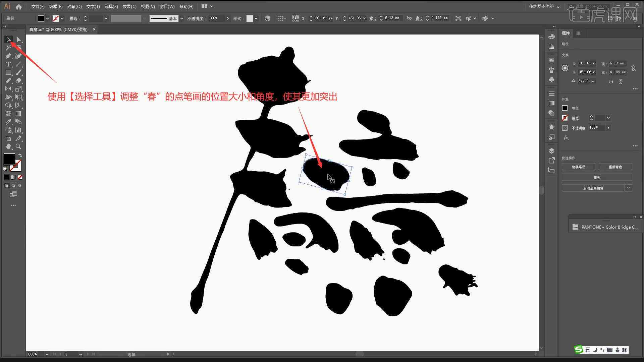Click the stroke color swatch
The image size is (644, 362).
pos(15,166)
